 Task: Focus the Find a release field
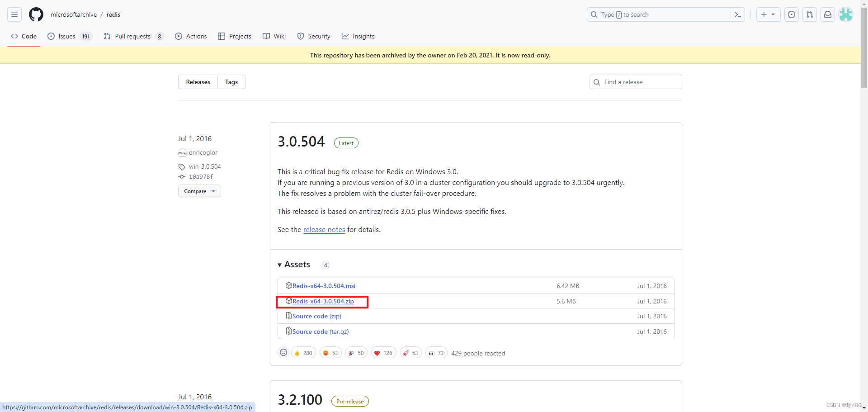(636, 82)
